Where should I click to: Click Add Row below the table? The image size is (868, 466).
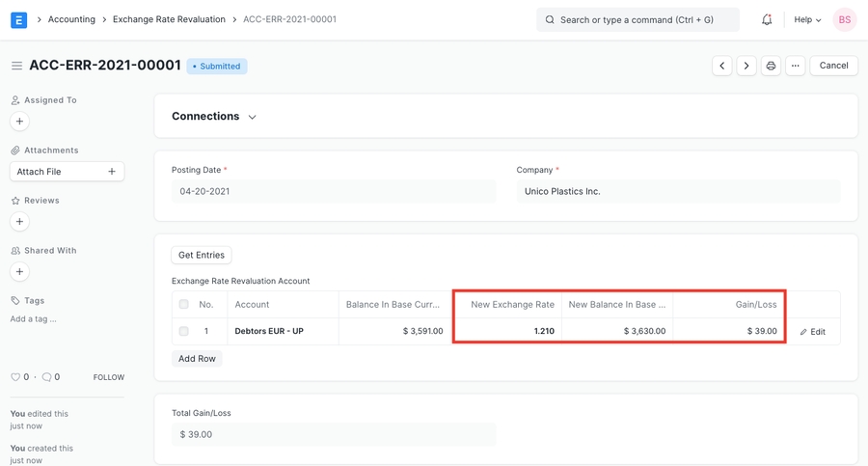click(197, 358)
